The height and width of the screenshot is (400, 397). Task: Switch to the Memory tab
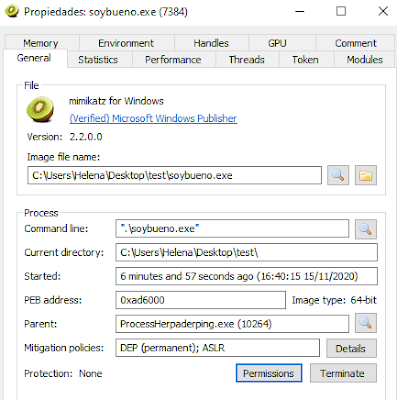[41, 43]
